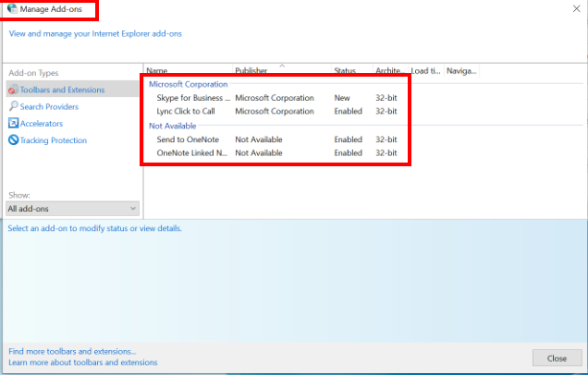Click the Search Providers magnifier icon
The width and height of the screenshot is (588, 375).
[14, 107]
